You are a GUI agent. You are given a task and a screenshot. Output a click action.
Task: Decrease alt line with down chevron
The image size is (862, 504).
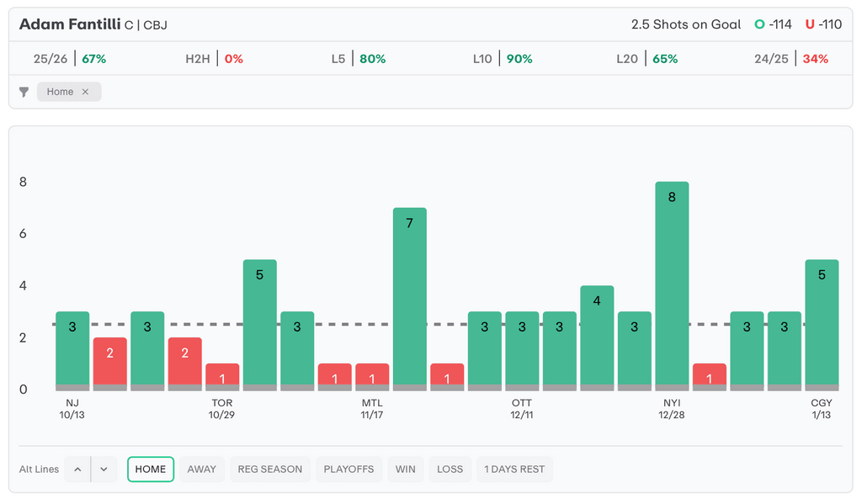click(x=104, y=470)
